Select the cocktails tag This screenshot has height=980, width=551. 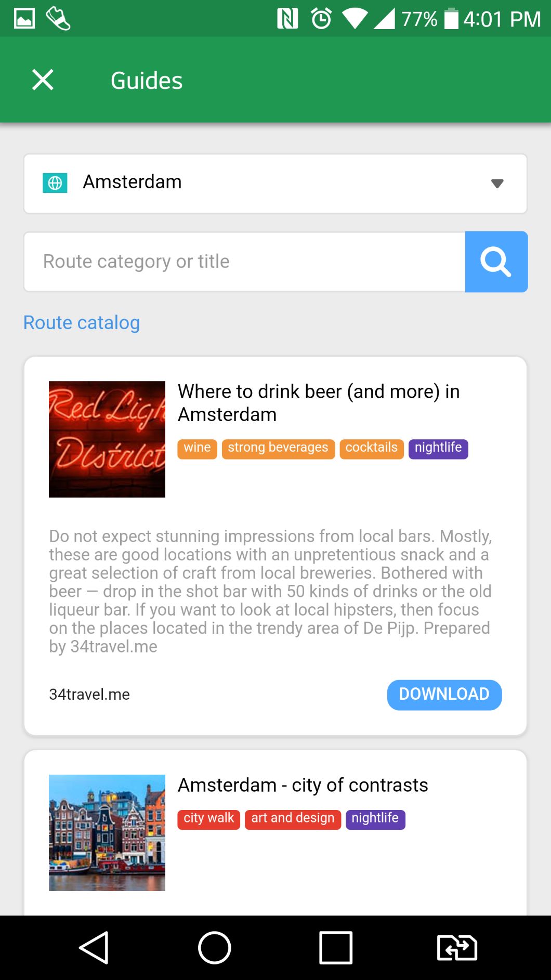[371, 449]
